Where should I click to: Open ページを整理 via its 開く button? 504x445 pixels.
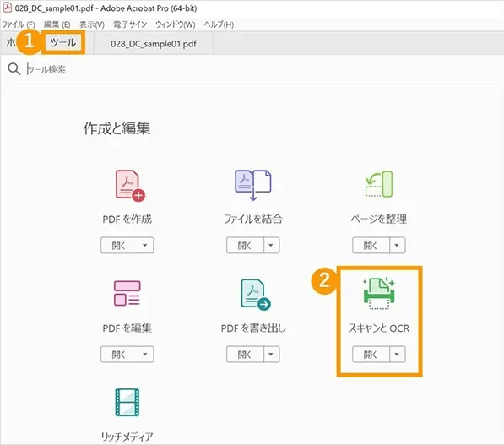click(x=371, y=246)
